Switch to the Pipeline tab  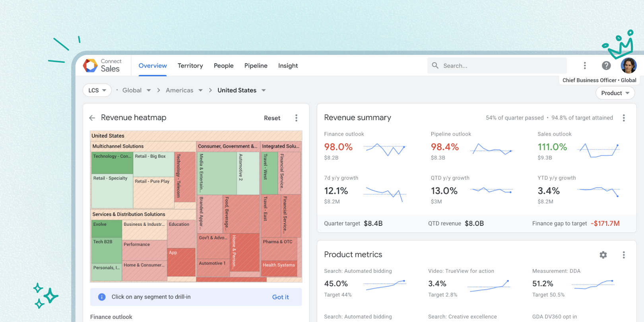256,66
